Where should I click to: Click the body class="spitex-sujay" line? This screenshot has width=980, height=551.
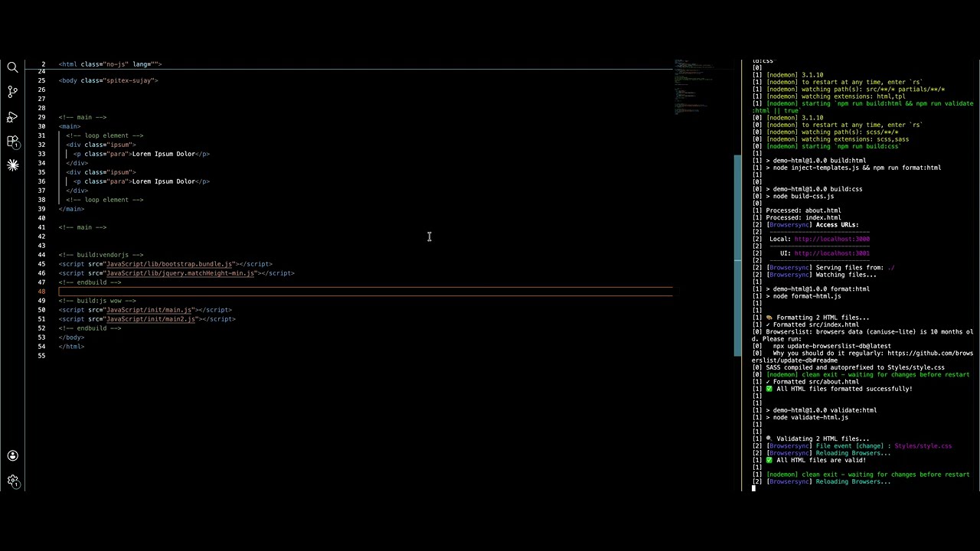point(108,80)
